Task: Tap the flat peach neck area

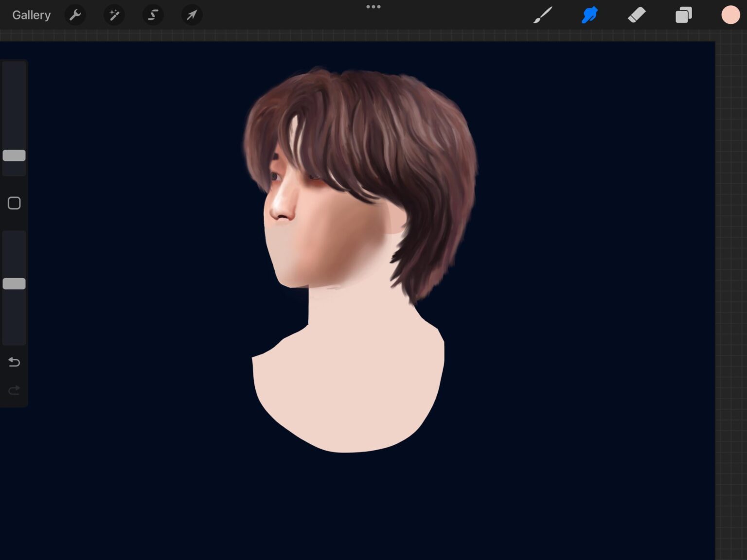Action: click(x=350, y=379)
